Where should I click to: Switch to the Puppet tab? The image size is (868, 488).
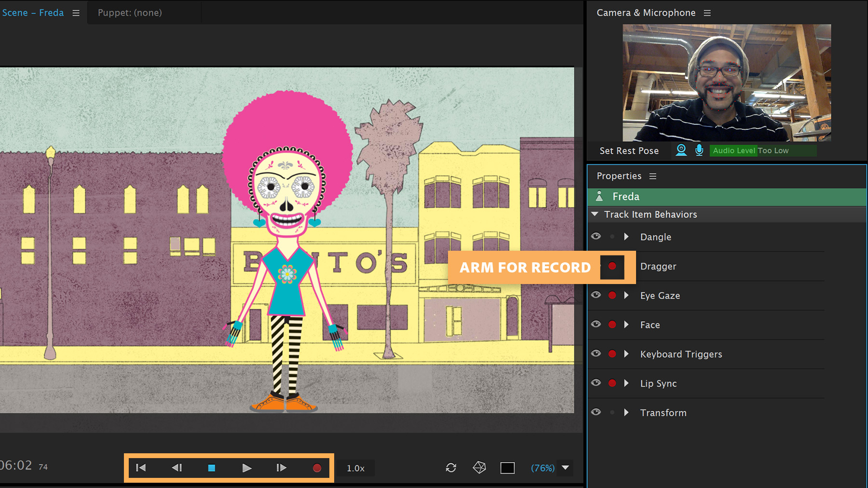[x=130, y=13]
